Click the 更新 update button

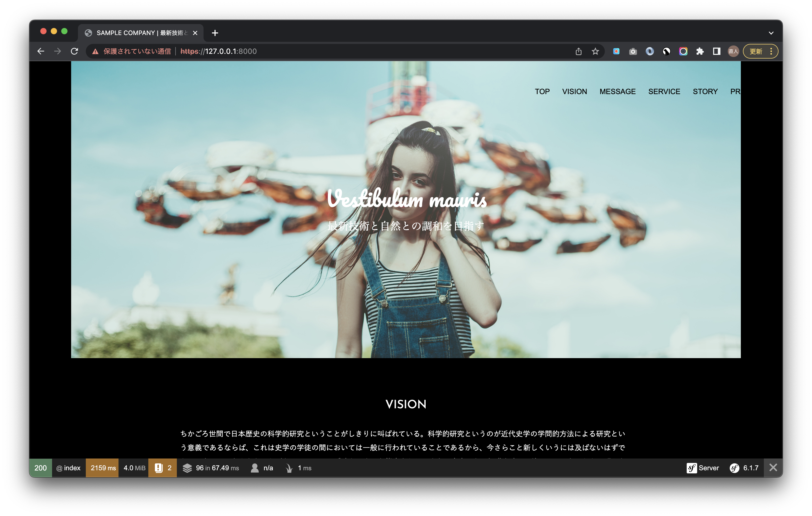click(x=756, y=51)
